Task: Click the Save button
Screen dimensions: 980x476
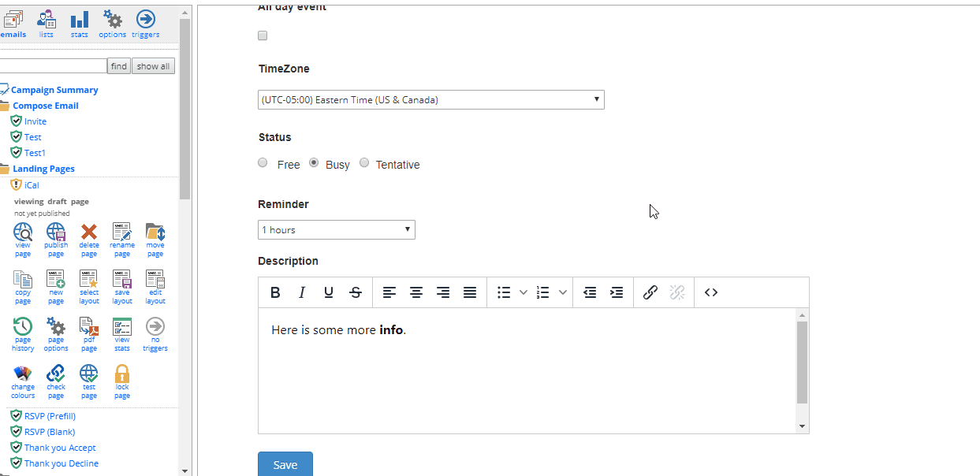Action: click(285, 465)
